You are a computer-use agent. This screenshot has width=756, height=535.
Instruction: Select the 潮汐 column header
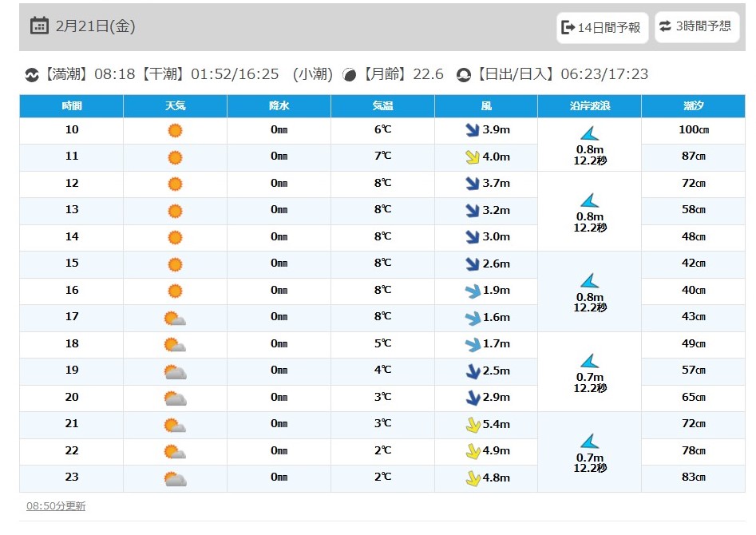pos(693,106)
